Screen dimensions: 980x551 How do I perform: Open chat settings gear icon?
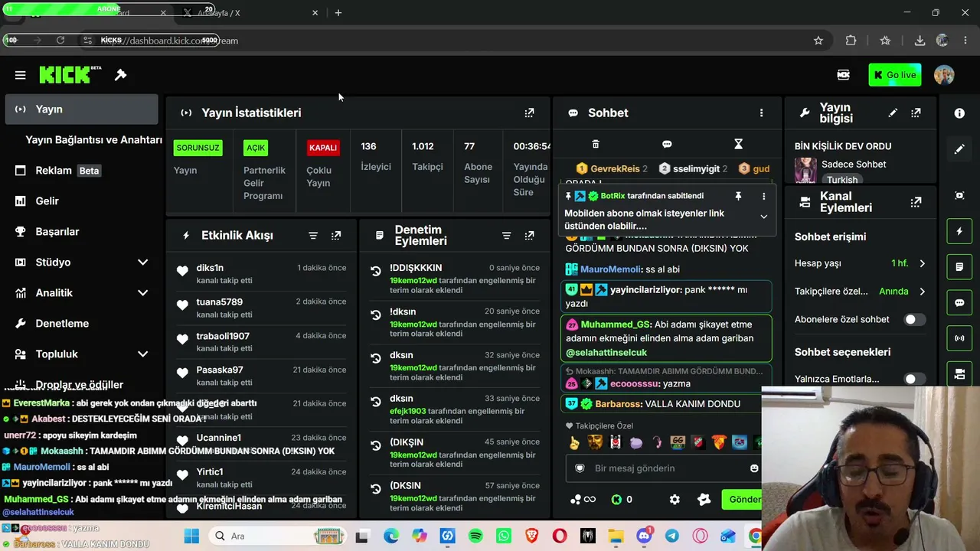[675, 500]
